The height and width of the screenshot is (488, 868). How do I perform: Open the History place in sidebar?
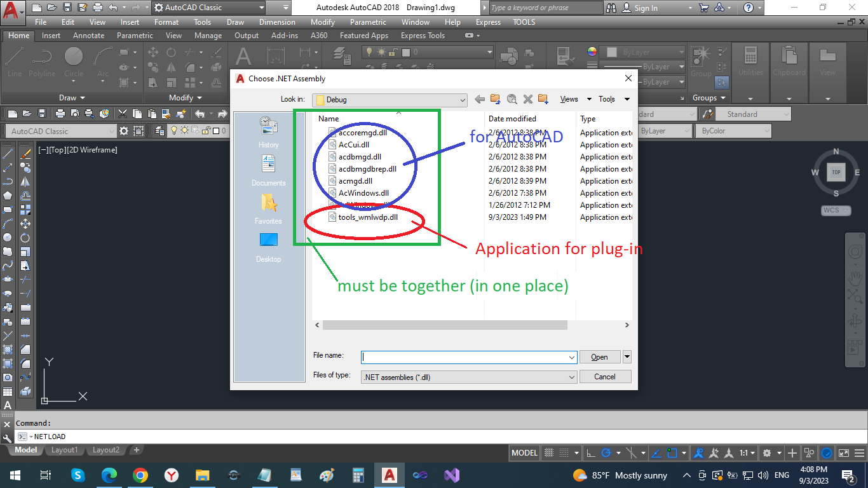pos(268,133)
